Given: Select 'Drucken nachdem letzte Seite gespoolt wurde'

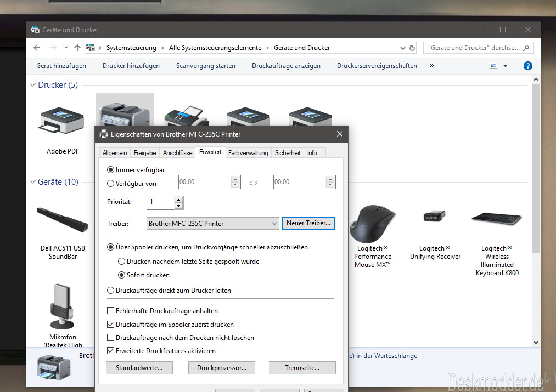Looking at the screenshot, I should tap(122, 262).
